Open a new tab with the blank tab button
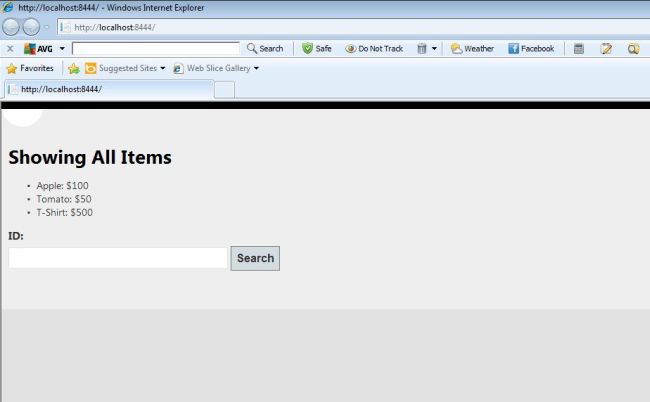650x402 pixels. coord(224,90)
